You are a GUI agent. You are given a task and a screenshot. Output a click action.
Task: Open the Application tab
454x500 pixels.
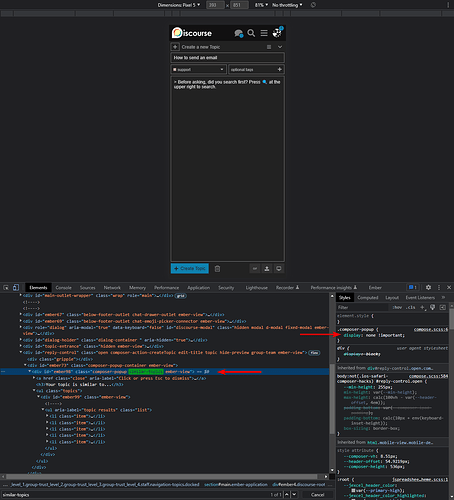198,288
